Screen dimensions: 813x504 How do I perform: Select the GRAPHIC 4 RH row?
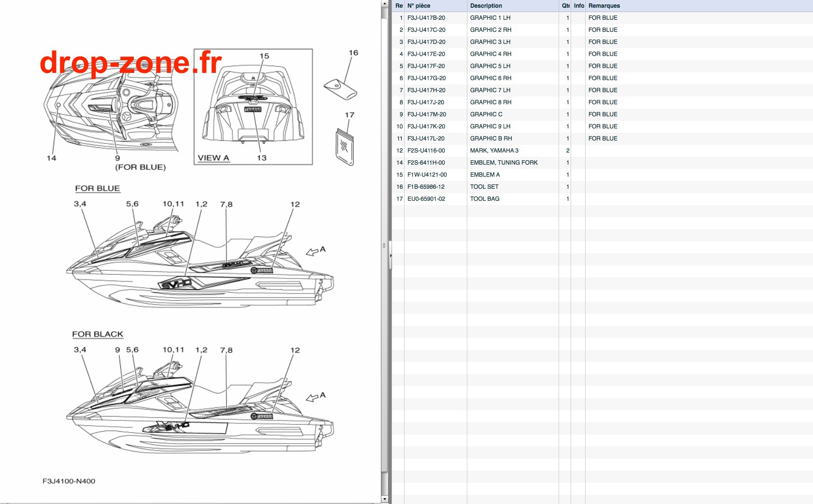[x=603, y=54]
